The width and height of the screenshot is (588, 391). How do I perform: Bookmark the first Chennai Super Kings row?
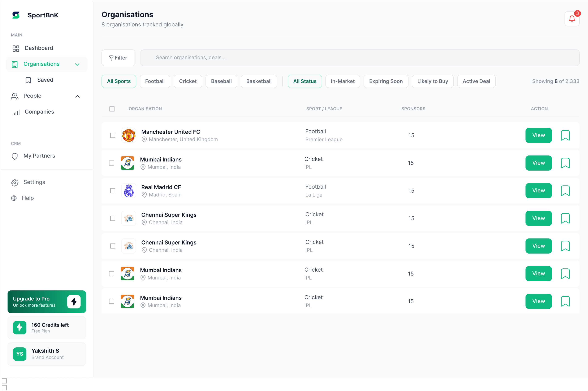point(565,218)
